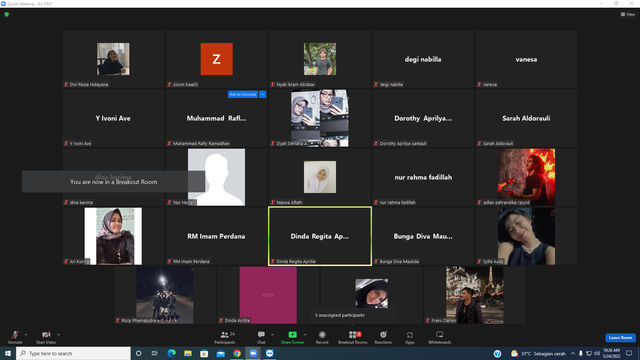Click the green Share Screen button
Viewport: 640px width, 360px height.
(x=292, y=337)
